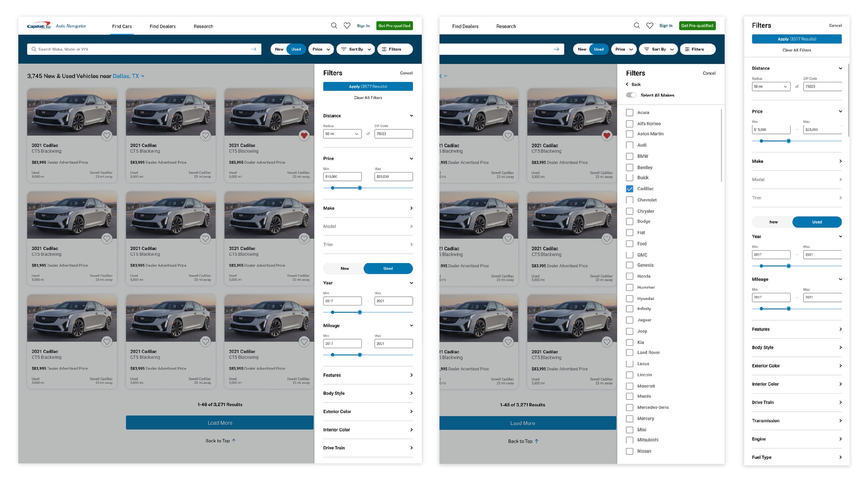868x488 pixels.
Task: Favorite the first 2021 Cadillac CT5 listing
Action: [x=107, y=136]
